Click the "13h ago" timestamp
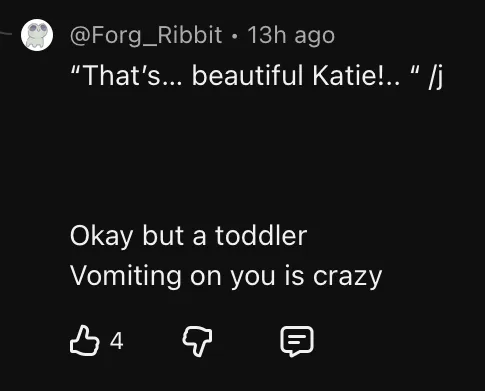485x391 pixels. (x=291, y=35)
